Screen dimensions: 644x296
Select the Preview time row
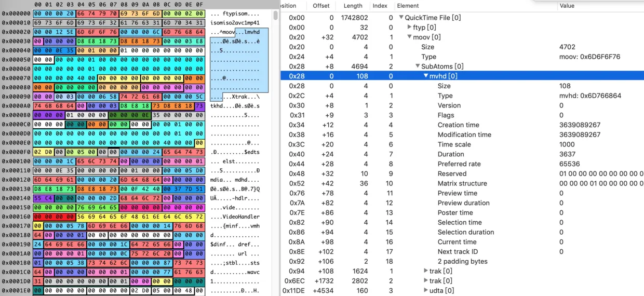click(x=462, y=193)
